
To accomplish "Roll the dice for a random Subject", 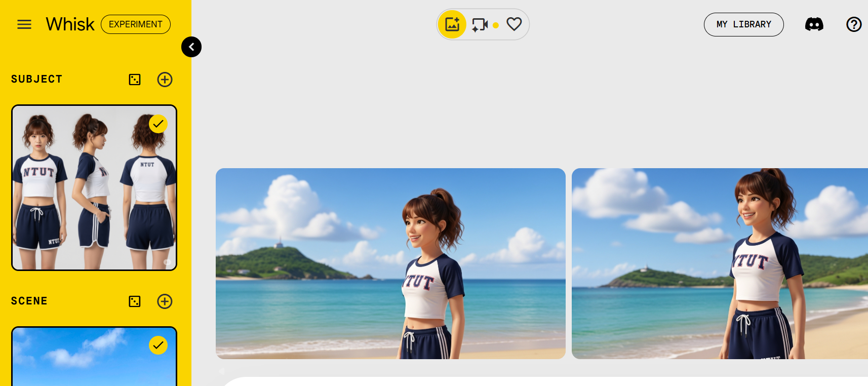I will tap(135, 80).
